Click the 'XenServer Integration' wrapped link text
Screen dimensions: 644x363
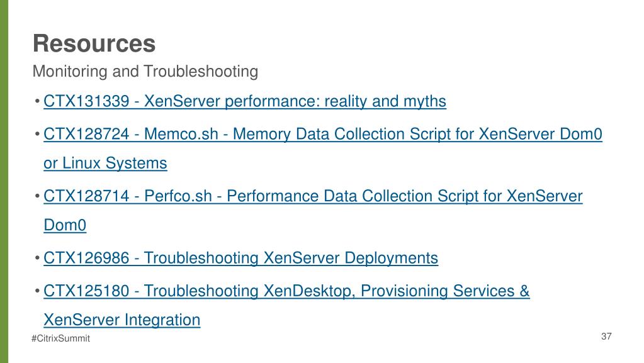[x=122, y=320]
